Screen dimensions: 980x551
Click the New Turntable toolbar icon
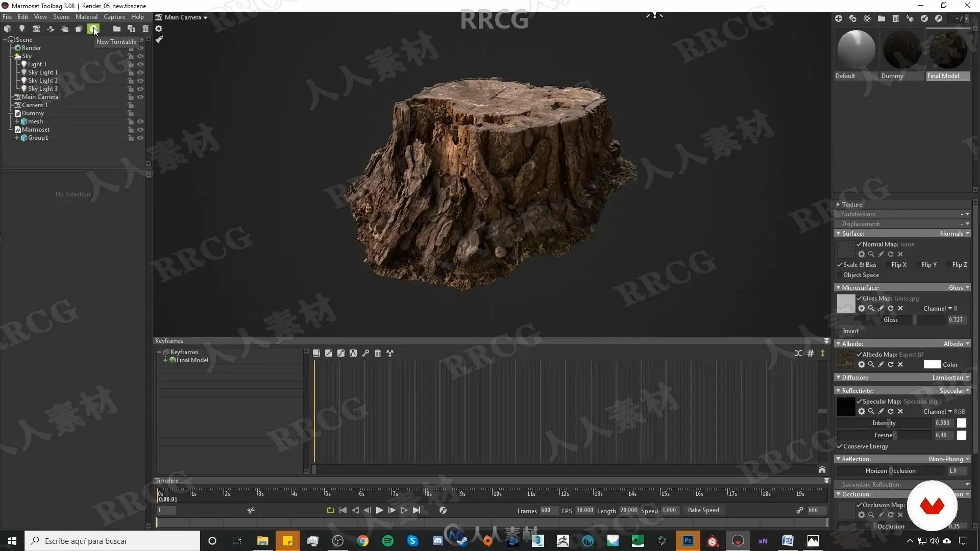click(93, 29)
